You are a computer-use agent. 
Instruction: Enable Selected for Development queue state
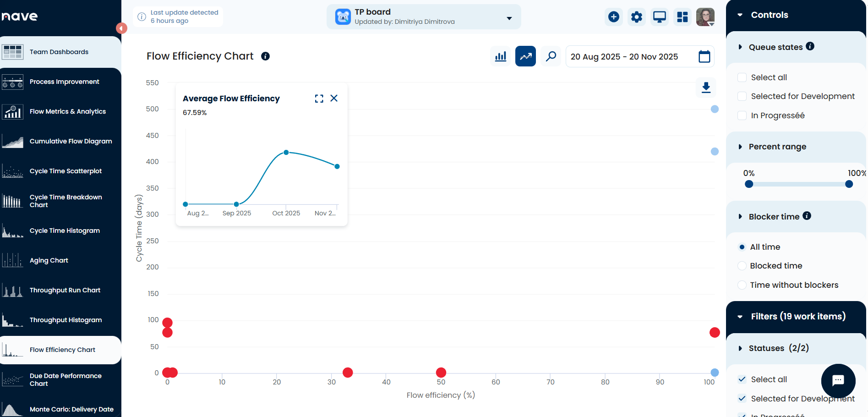pyautogui.click(x=742, y=96)
